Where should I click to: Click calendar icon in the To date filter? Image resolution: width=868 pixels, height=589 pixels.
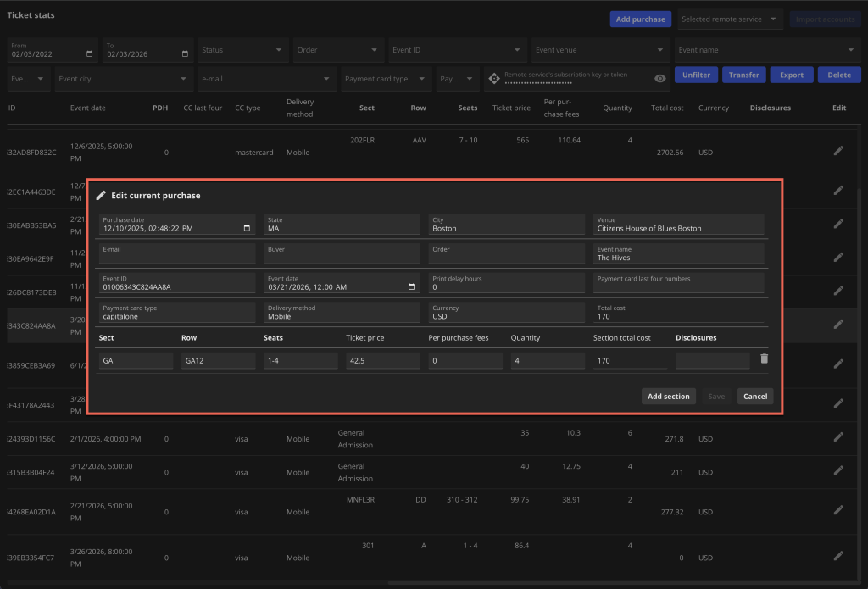185,54
